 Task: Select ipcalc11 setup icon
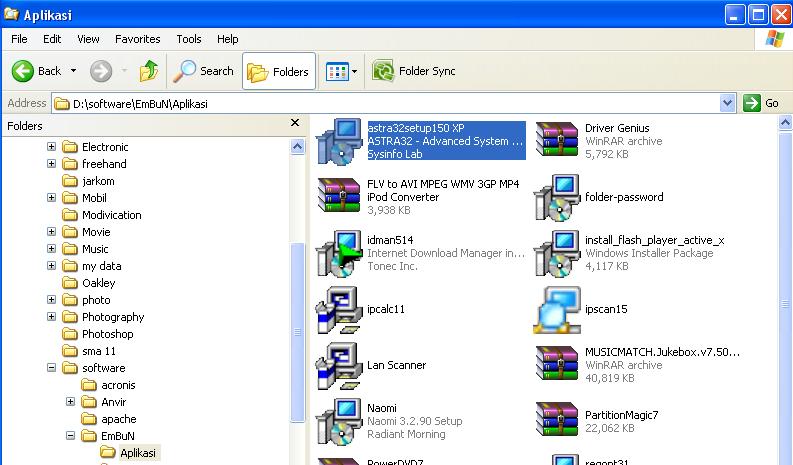click(x=339, y=310)
